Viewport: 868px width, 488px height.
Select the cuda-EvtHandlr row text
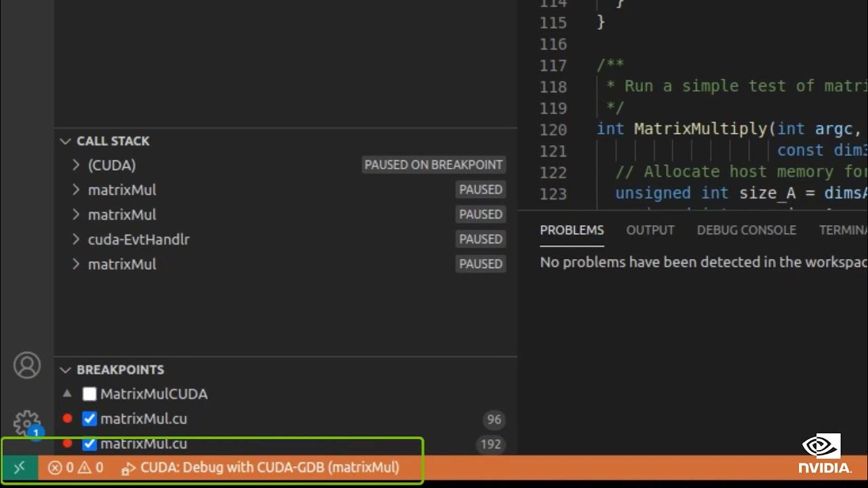point(139,239)
